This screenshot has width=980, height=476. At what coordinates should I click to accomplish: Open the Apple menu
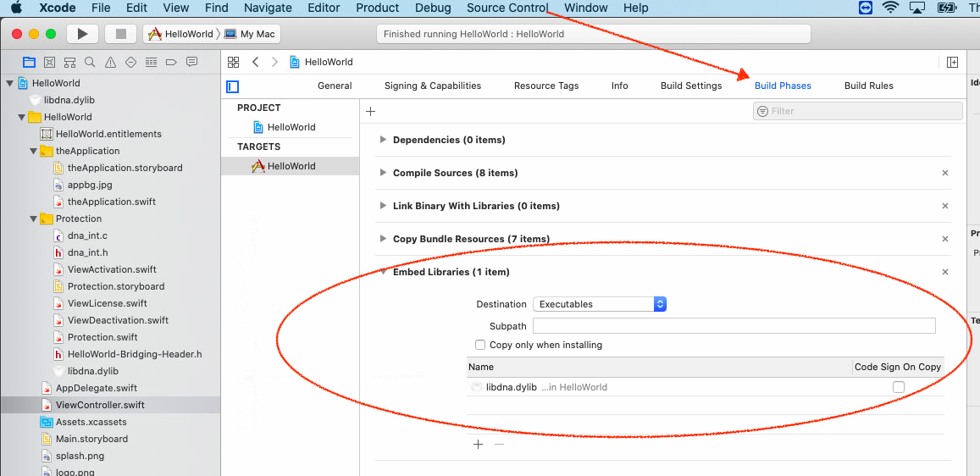(17, 8)
